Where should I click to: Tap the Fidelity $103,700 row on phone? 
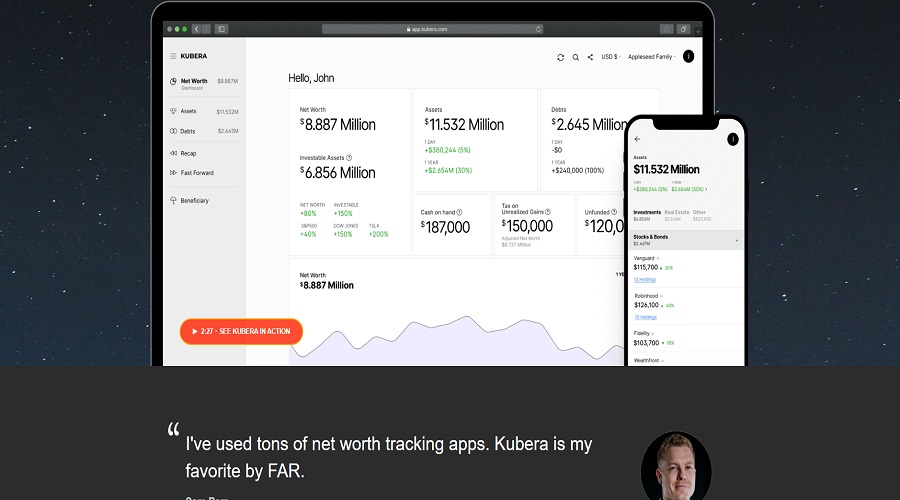tap(685, 339)
